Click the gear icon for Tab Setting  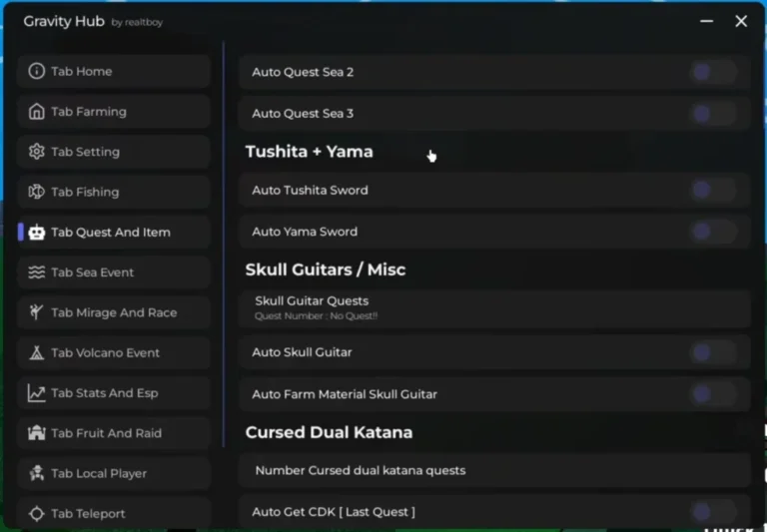36,152
